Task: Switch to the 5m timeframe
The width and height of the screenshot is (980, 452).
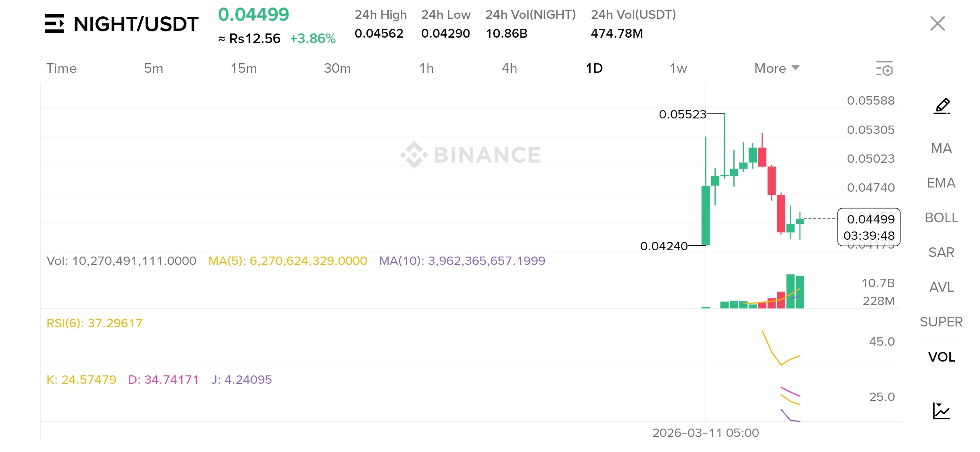Action: pyautogui.click(x=153, y=68)
